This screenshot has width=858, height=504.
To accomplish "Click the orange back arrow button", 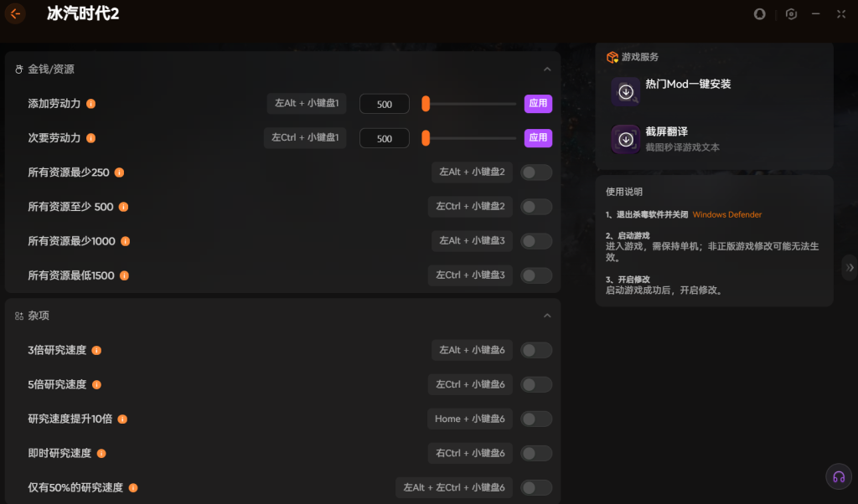I will pos(15,13).
